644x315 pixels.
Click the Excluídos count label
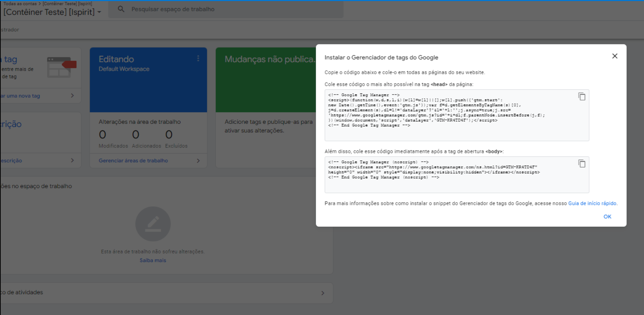point(176,146)
